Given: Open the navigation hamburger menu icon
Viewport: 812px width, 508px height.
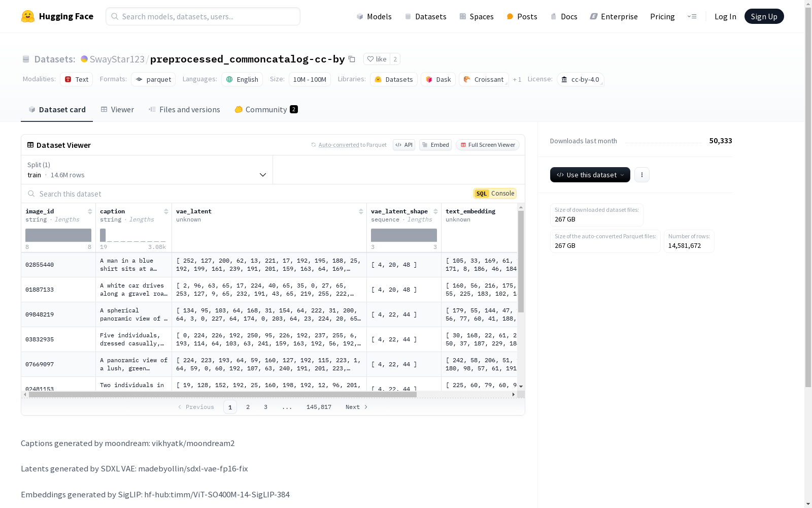Looking at the screenshot, I should point(692,16).
